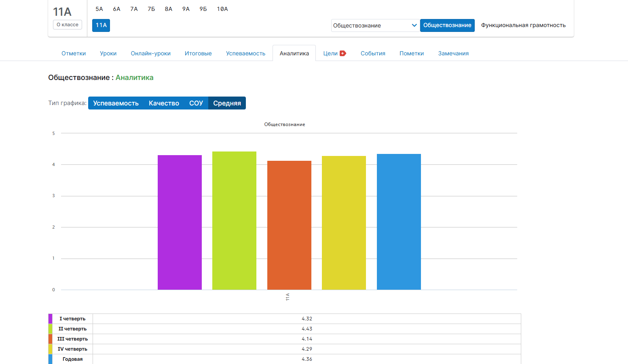628x364 pixels.
Task: Open the Цели tab
Action: (x=330, y=53)
